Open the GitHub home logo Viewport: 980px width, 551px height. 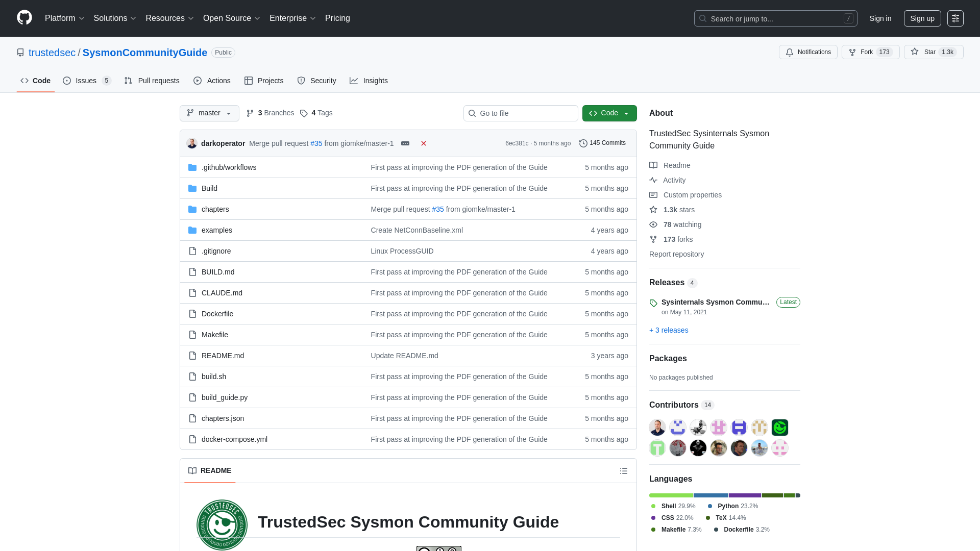(x=23, y=18)
